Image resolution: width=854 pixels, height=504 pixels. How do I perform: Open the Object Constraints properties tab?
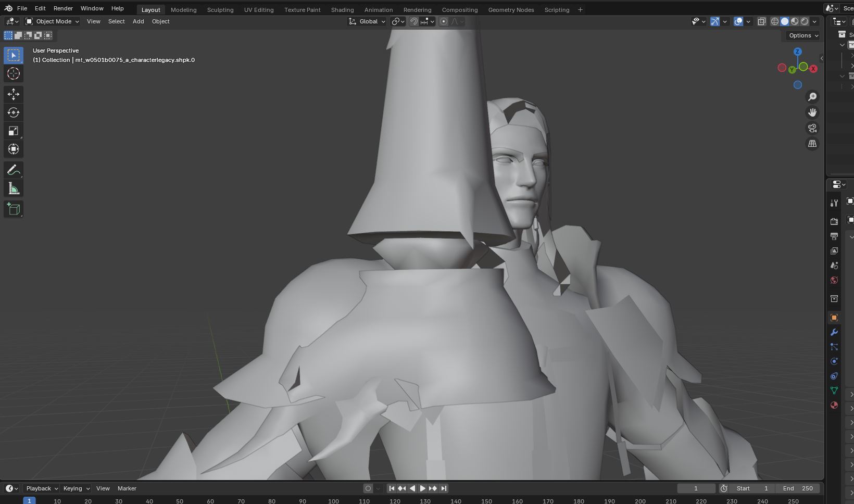click(x=834, y=376)
